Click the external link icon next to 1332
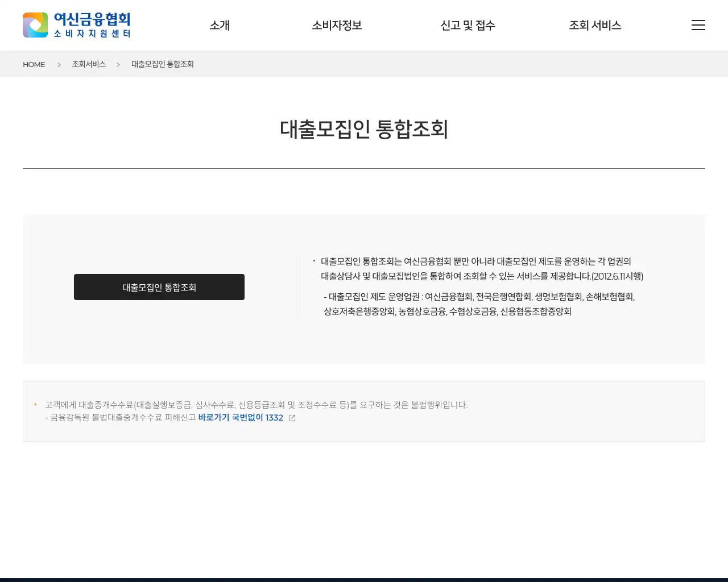 coord(292,418)
